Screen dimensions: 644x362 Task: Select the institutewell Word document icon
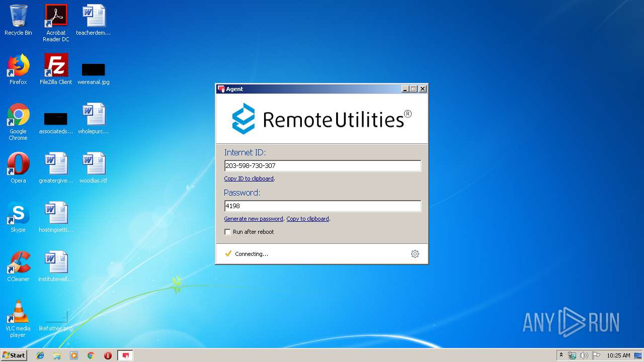(x=56, y=266)
